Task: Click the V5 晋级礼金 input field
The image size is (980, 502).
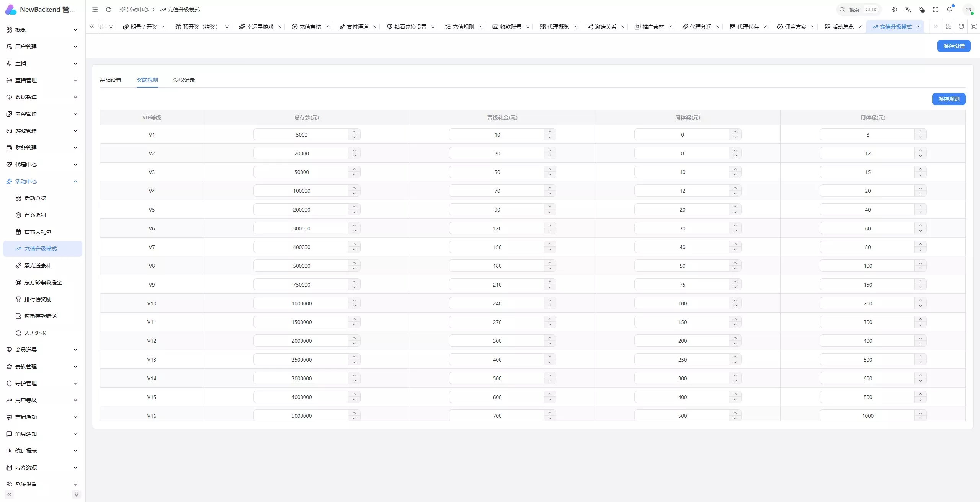Action: [x=497, y=210]
